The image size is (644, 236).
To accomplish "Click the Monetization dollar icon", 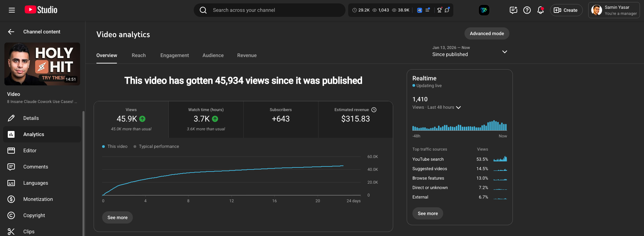I will 11,199.
